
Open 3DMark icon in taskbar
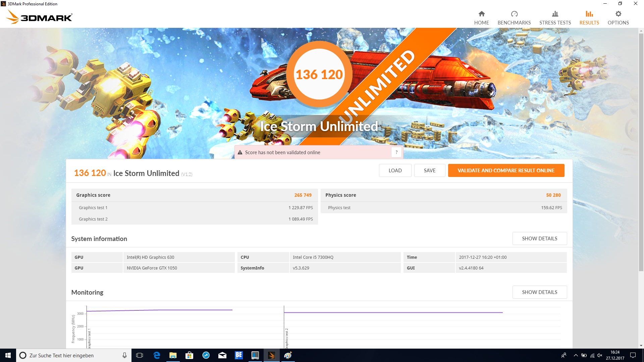[272, 355]
